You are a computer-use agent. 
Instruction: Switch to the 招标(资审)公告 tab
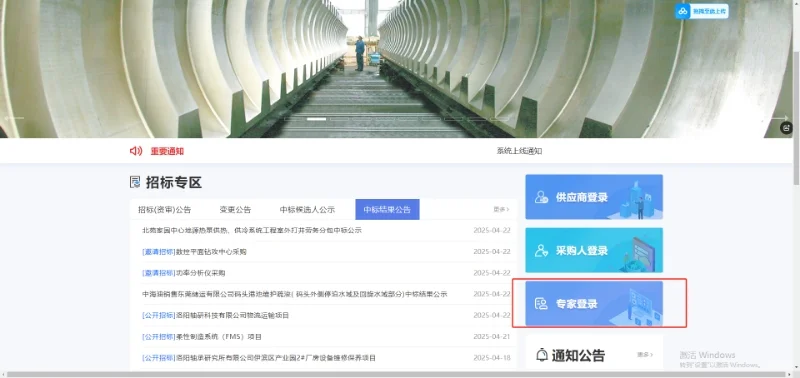click(164, 210)
